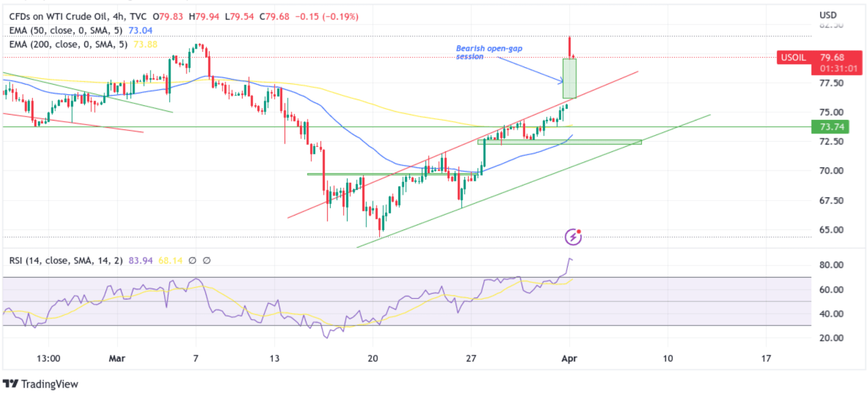This screenshot has height=402, width=868.
Task: Click the 65.00 price axis label
Action: point(831,230)
